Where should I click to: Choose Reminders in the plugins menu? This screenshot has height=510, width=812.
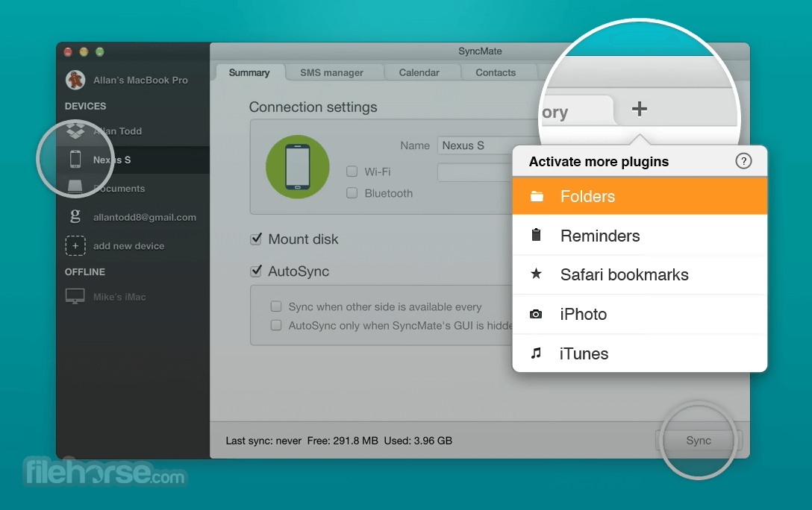point(640,236)
